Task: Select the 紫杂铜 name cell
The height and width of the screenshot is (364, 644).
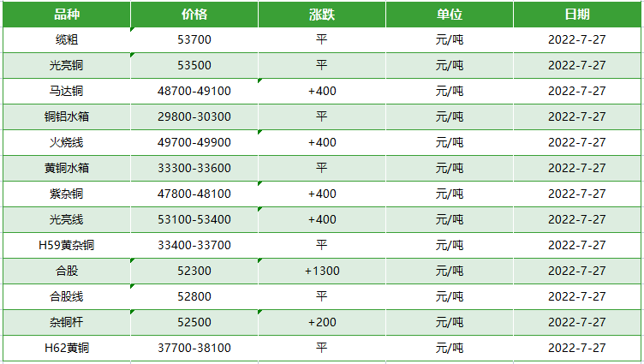Action: 67,194
